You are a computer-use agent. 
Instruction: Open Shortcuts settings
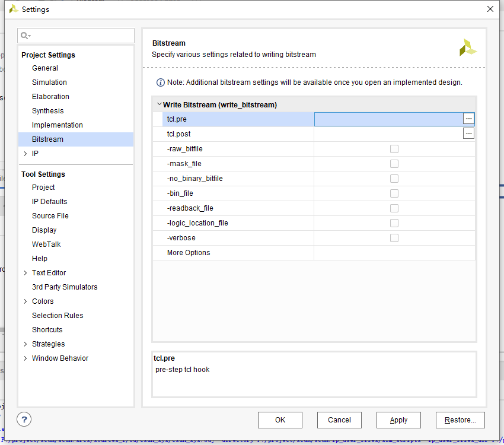point(47,330)
